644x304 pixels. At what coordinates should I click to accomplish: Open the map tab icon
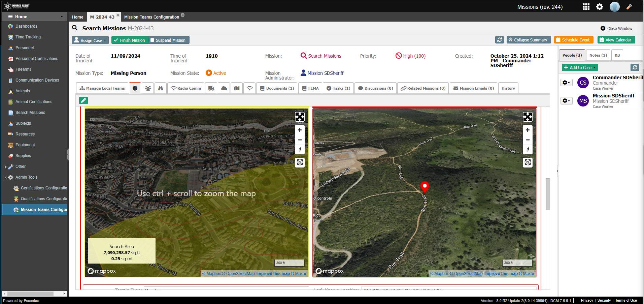(237, 88)
